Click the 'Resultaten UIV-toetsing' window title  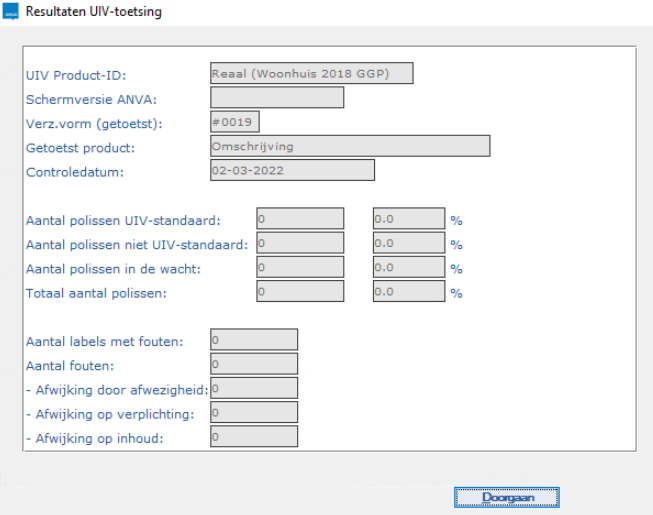[x=94, y=11]
